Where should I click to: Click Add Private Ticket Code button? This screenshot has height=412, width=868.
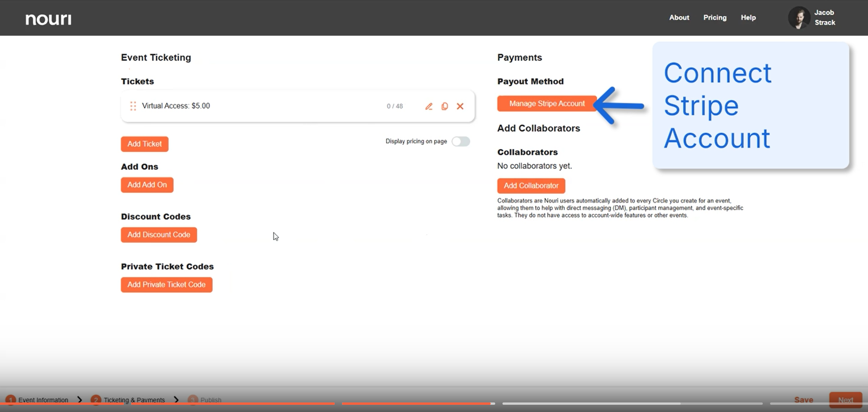166,285
